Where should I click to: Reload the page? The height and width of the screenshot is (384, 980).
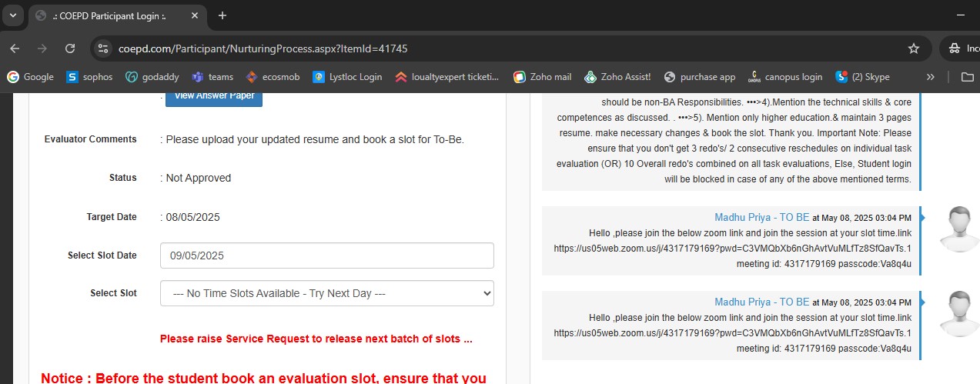pos(70,48)
